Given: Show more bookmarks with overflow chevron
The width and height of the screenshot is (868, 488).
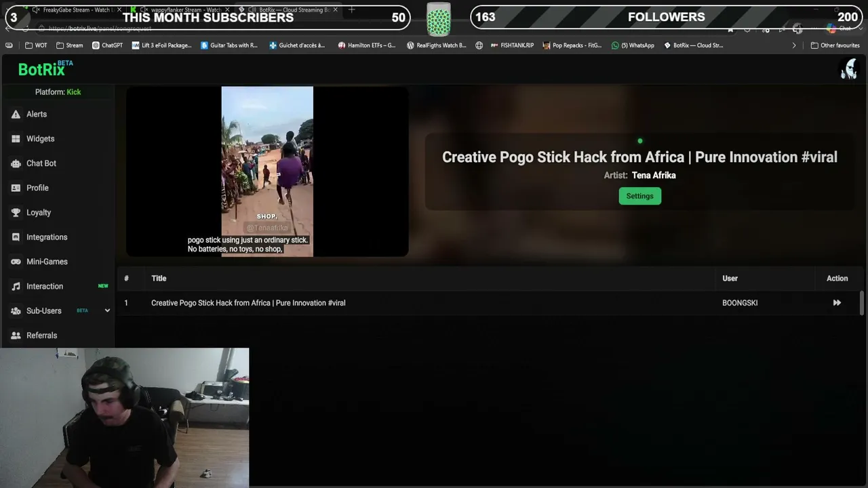Looking at the screenshot, I should 794,45.
